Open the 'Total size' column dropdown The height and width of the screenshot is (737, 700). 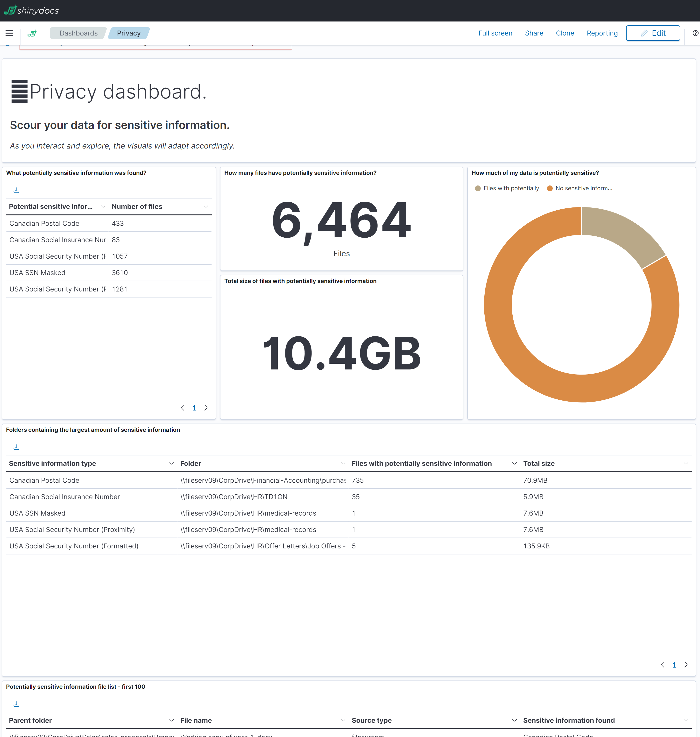pos(686,463)
